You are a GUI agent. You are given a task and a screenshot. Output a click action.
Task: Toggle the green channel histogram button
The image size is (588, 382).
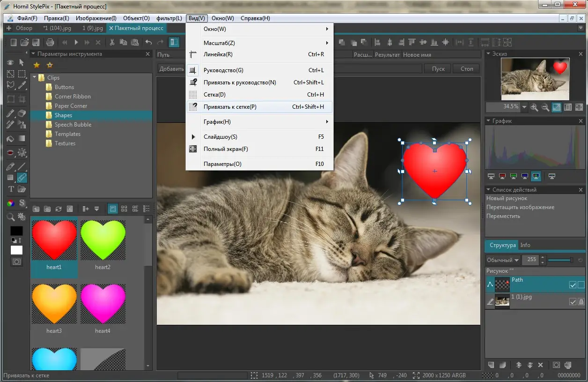point(514,177)
